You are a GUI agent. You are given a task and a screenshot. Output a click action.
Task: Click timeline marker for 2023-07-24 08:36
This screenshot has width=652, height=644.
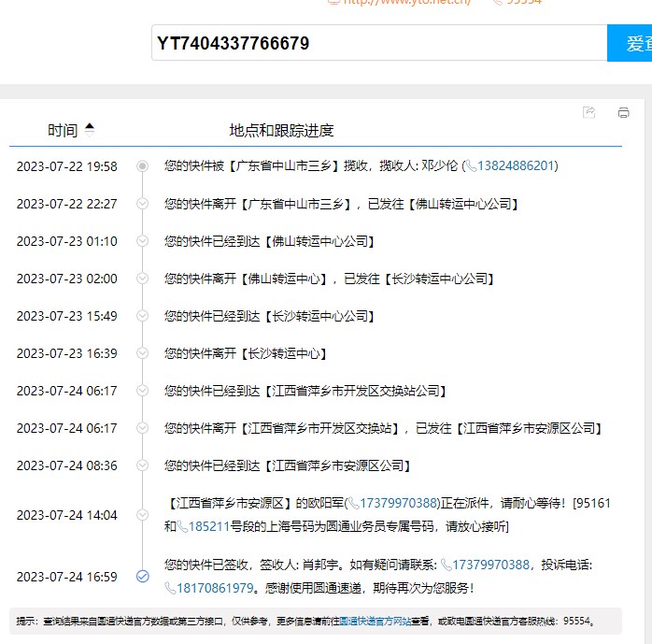143,465
